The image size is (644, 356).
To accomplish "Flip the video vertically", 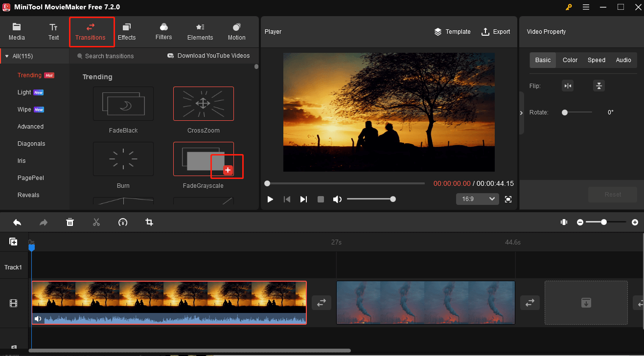I will (x=599, y=86).
